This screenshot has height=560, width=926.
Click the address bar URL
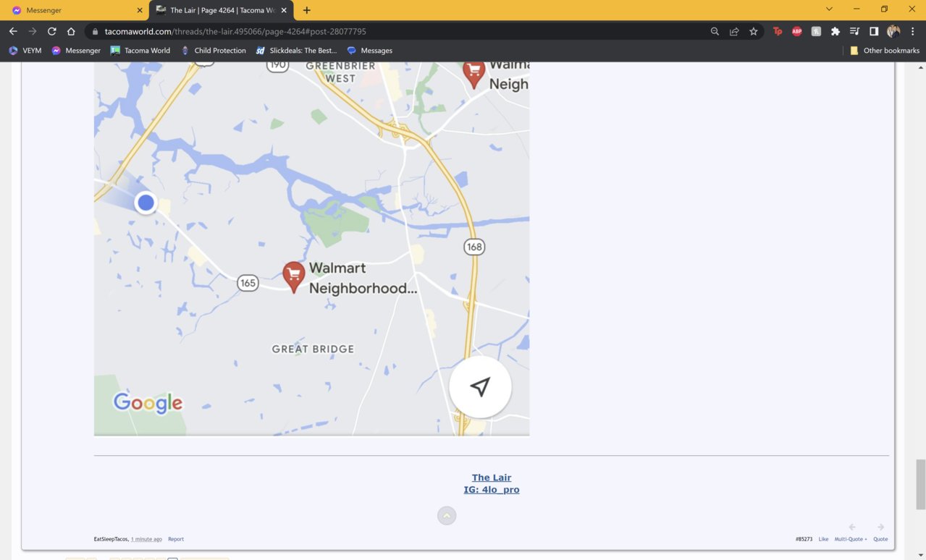pos(235,32)
